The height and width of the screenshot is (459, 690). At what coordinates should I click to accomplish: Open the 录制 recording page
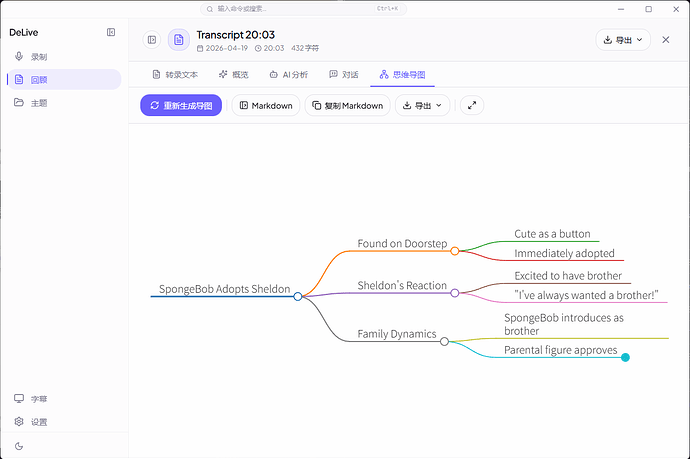64,57
